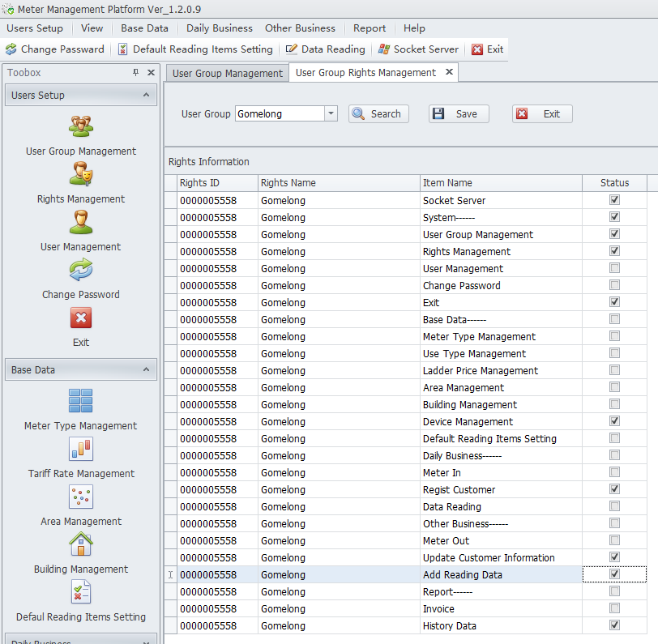Viewport: 658px width, 644px height.
Task: Click Exit button beside Save
Action: click(x=542, y=113)
